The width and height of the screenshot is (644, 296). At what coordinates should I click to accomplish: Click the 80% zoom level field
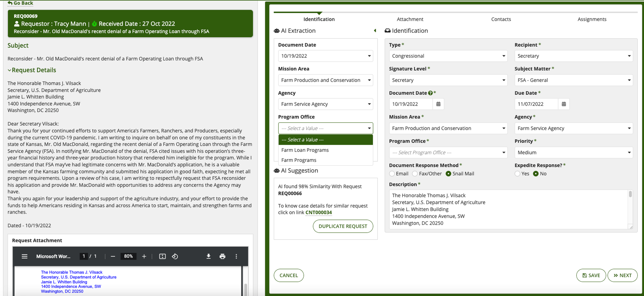[128, 256]
